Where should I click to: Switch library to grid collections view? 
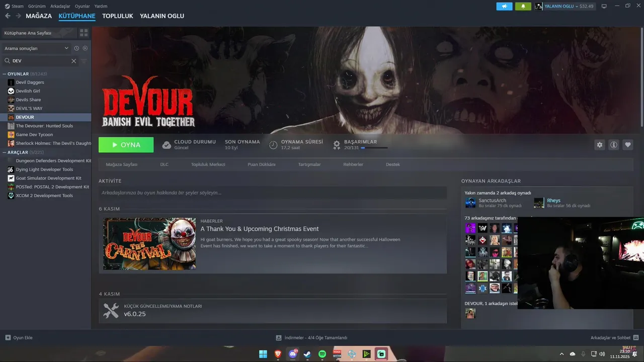84,33
